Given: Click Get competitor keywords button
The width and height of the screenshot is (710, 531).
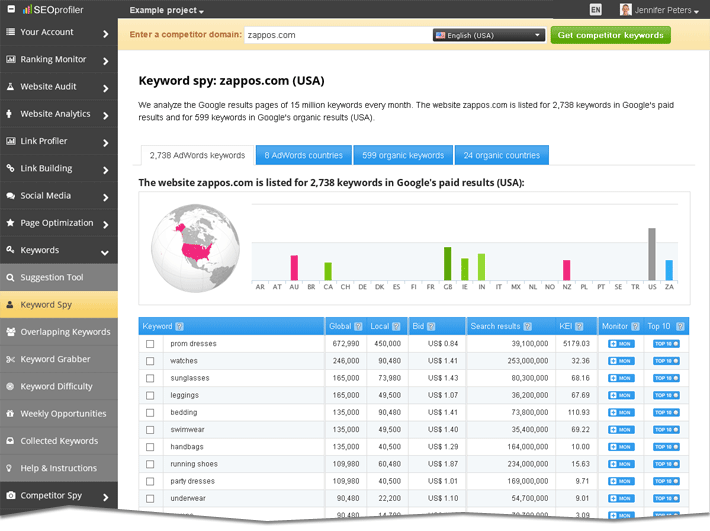Looking at the screenshot, I should pyautogui.click(x=610, y=35).
